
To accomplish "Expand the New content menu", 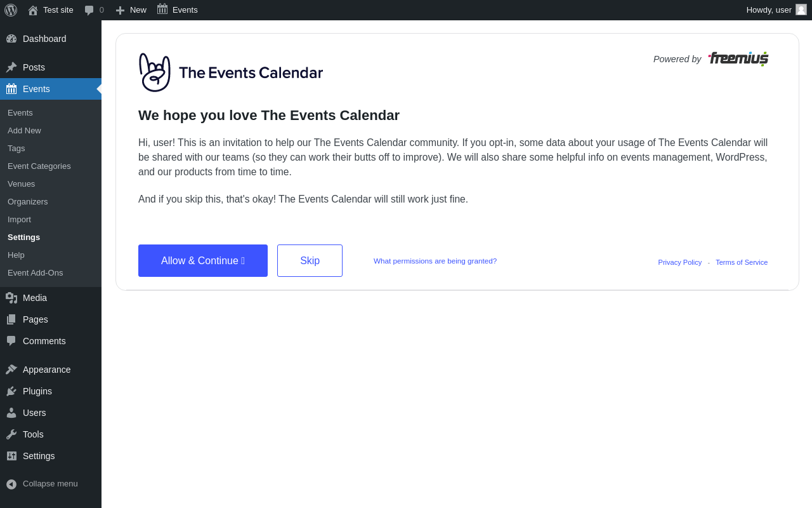I will coord(131,10).
